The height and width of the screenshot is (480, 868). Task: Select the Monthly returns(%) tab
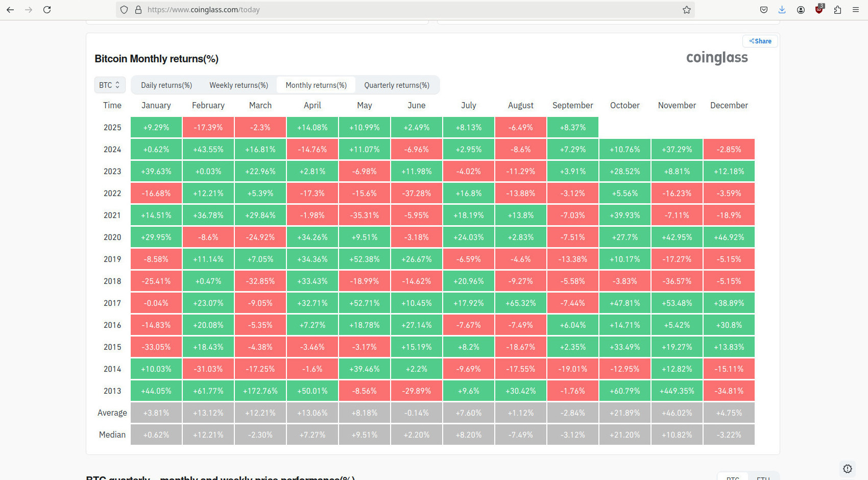(316, 85)
